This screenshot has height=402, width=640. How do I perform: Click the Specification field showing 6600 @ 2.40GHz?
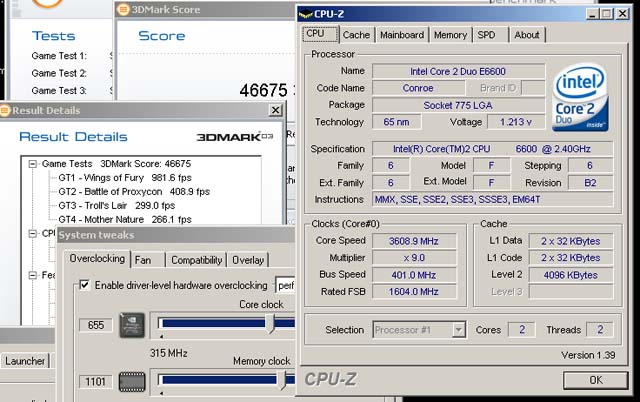click(x=493, y=149)
